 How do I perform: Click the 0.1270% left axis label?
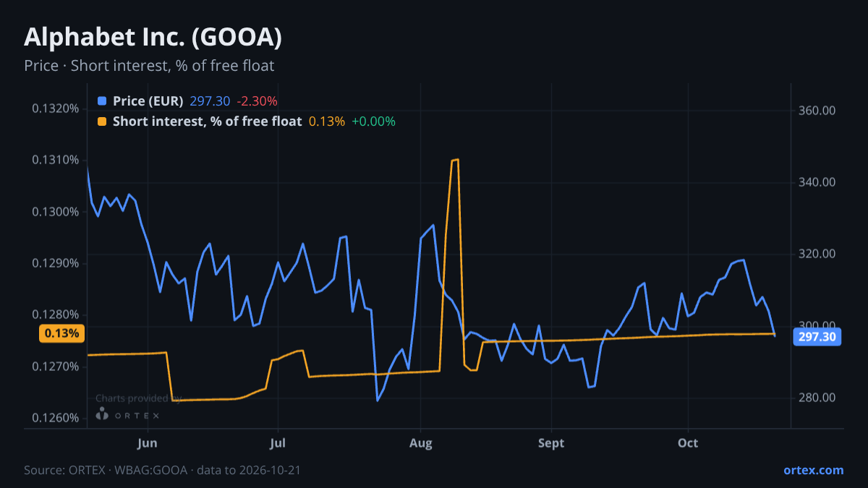55,367
